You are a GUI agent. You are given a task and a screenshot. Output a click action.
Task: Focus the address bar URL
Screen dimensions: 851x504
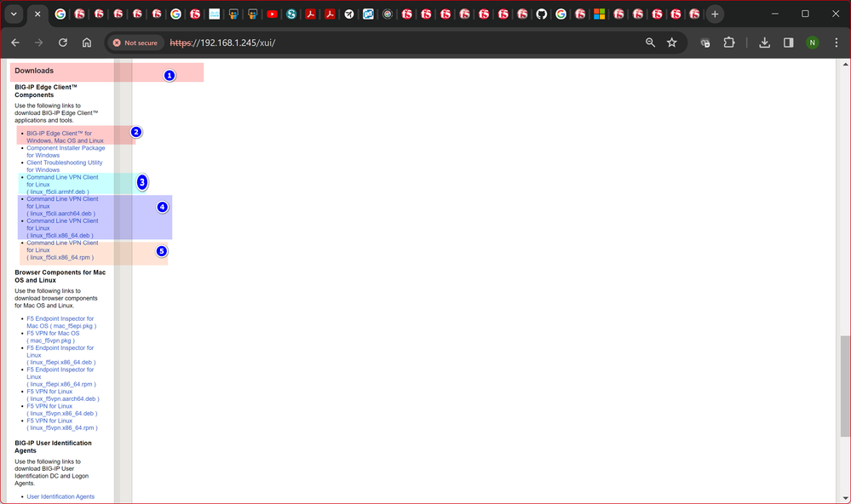222,43
